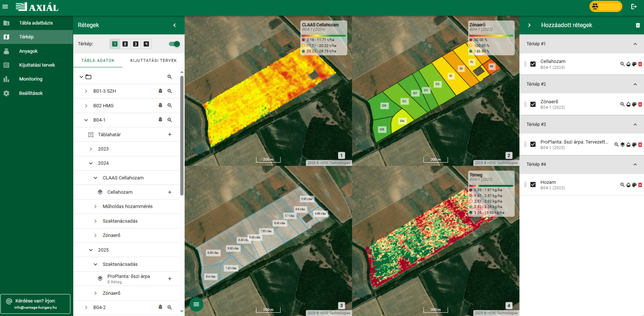This screenshot has height=316, width=644.
Task: Open the color palette for Zónaerő
Action: point(634,104)
